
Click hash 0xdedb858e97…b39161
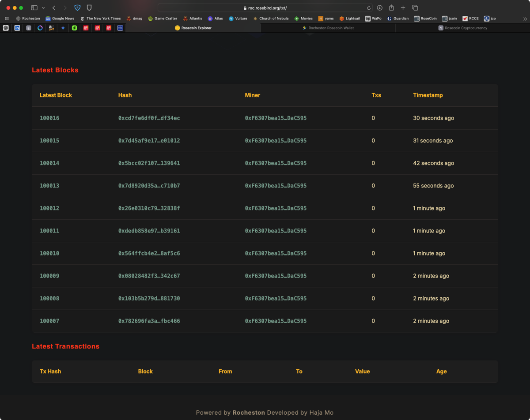[149, 231]
